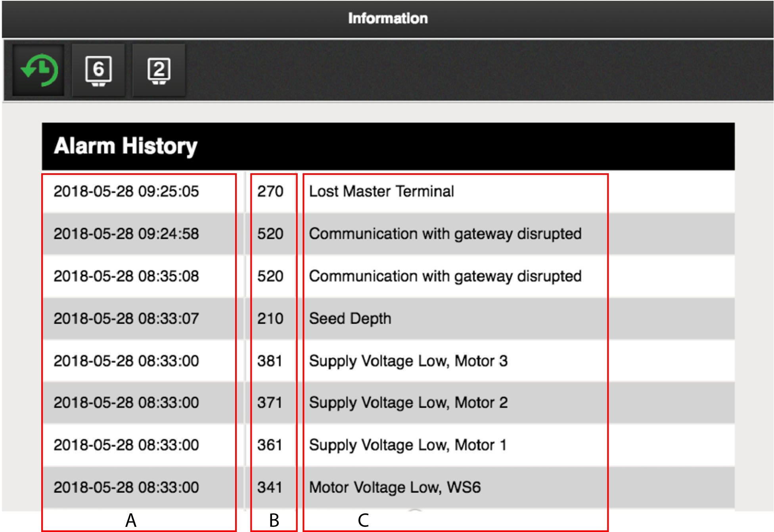
Task: Select Motor Voltage Low, WS6 alarm
Action: (395, 488)
